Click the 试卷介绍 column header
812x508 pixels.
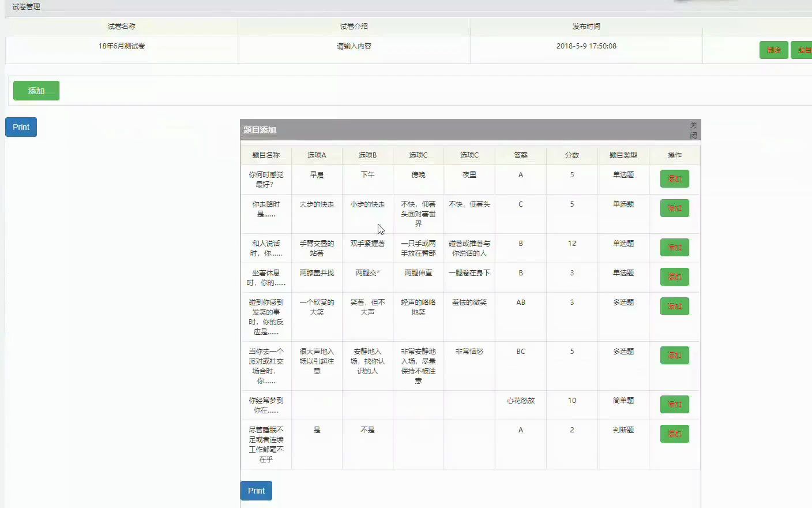click(354, 27)
